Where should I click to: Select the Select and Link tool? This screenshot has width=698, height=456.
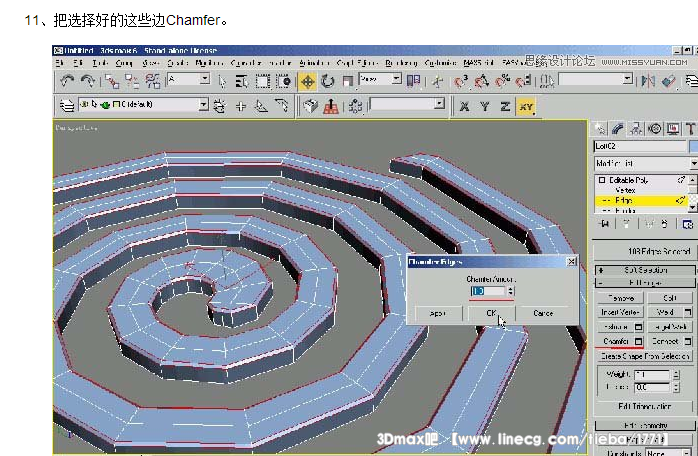point(112,81)
